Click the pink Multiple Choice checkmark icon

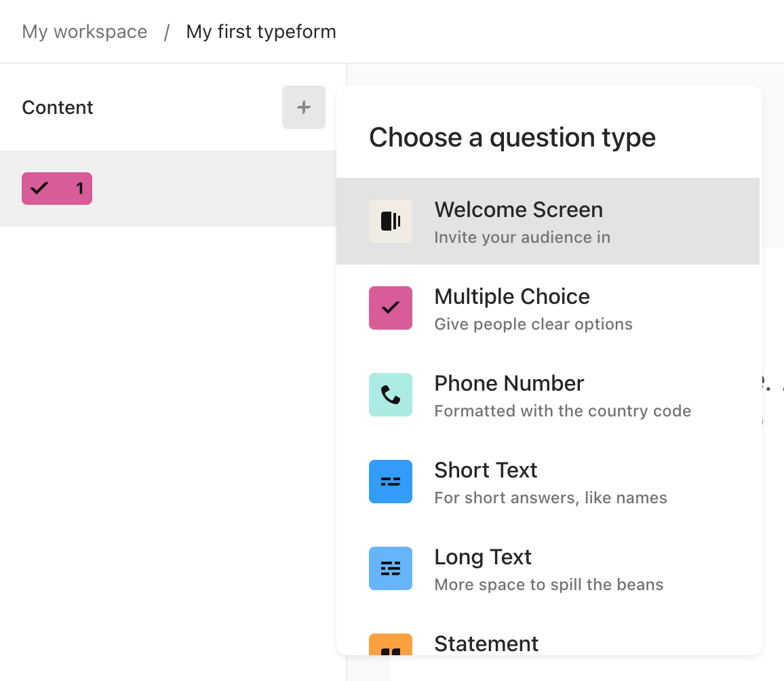point(391,308)
